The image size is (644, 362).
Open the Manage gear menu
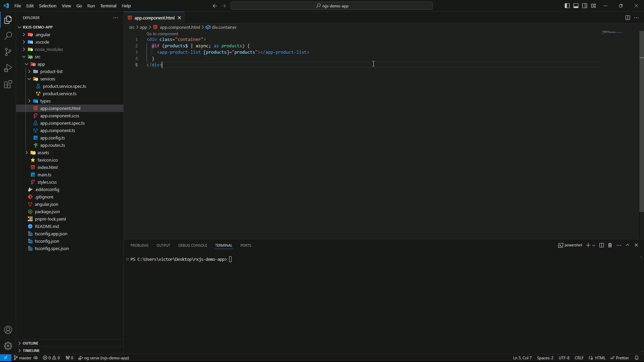[8, 346]
